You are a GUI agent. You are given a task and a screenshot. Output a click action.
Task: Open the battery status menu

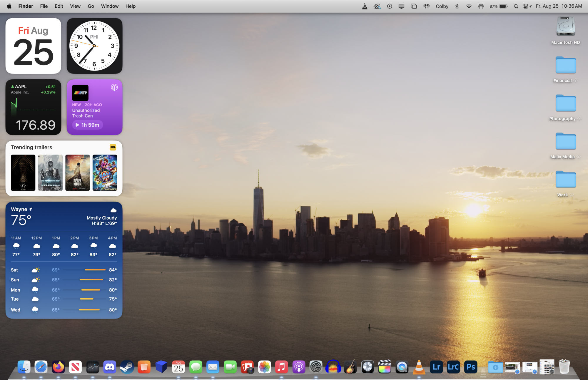click(x=503, y=6)
